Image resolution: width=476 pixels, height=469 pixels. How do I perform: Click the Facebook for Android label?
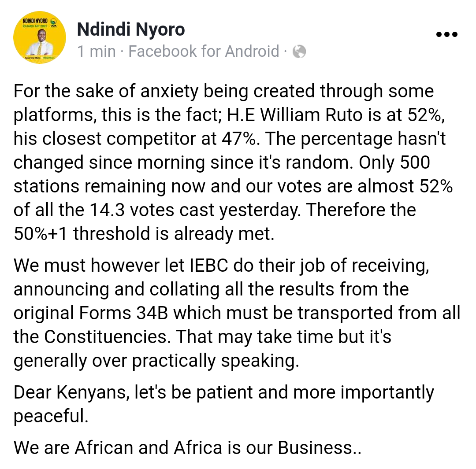204,51
